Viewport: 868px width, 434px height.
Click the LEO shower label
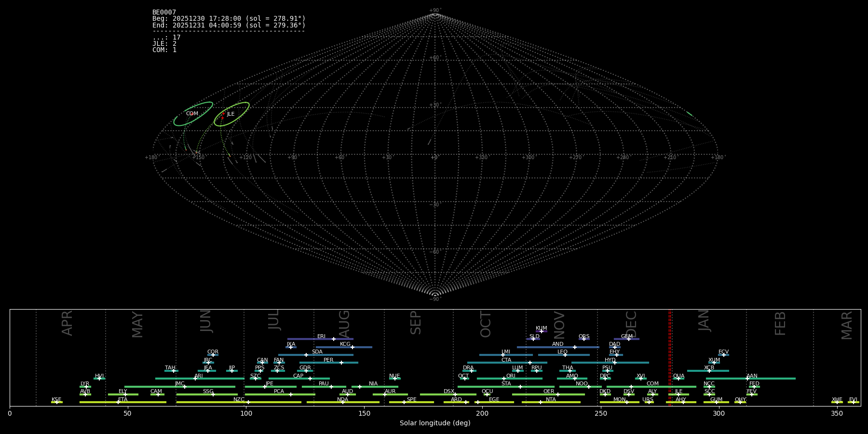[562, 352]
